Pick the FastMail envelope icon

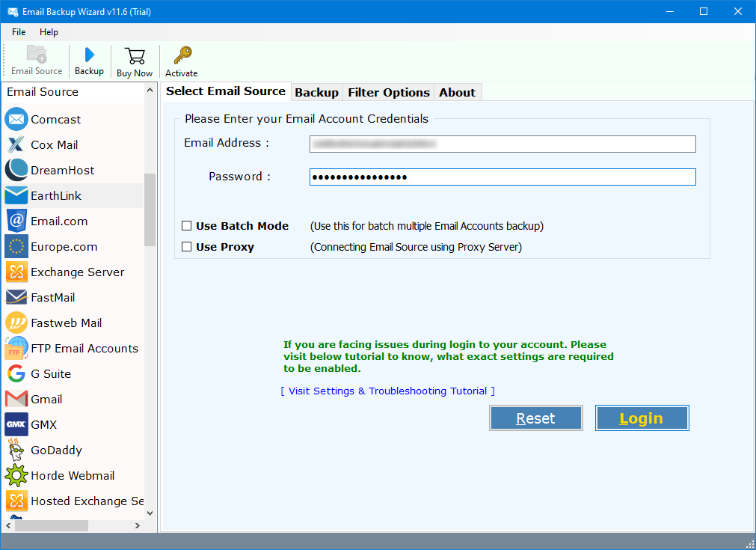[16, 298]
